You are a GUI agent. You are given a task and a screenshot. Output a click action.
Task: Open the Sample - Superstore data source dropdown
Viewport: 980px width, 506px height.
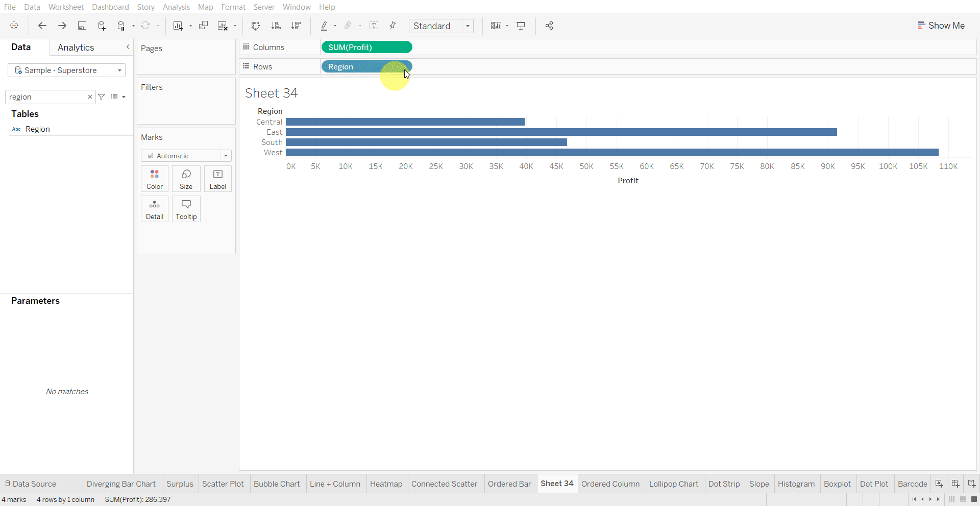119,70
